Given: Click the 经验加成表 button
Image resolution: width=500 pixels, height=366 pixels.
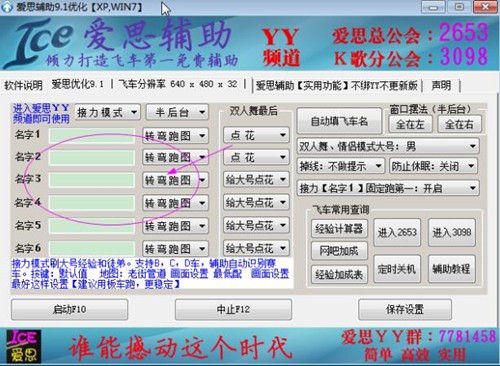Looking at the screenshot, I should pyautogui.click(x=339, y=274).
